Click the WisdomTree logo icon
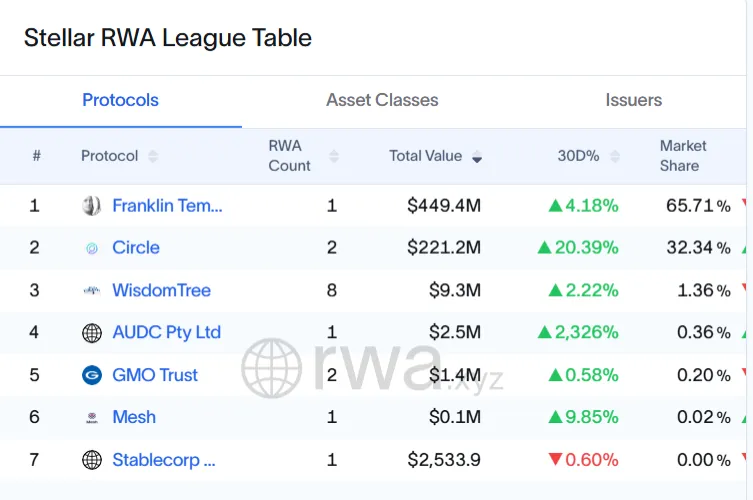 [92, 291]
